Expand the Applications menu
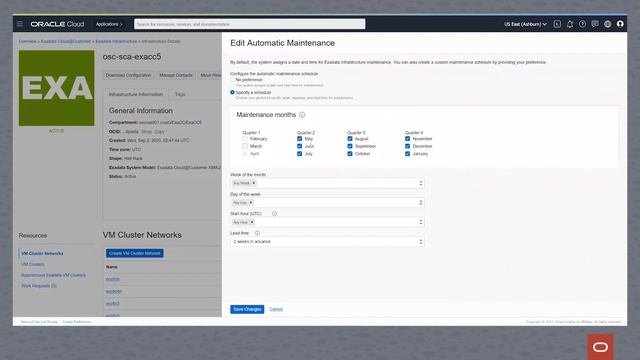 [109, 24]
